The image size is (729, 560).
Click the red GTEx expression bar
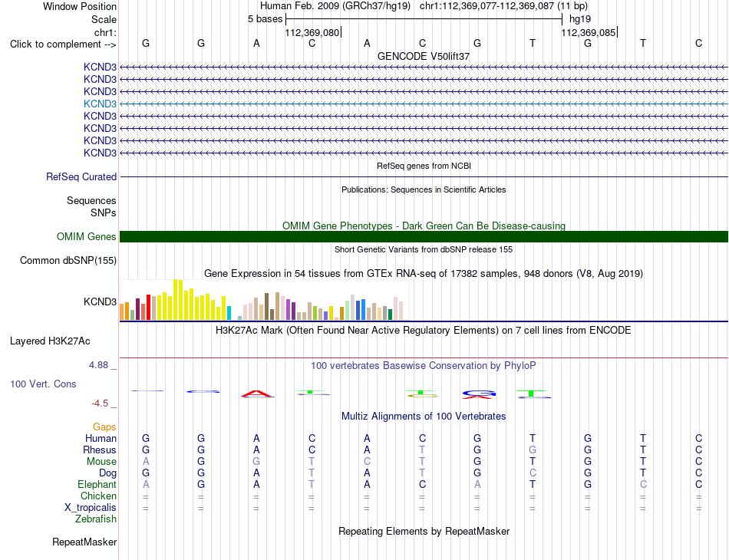click(x=148, y=307)
